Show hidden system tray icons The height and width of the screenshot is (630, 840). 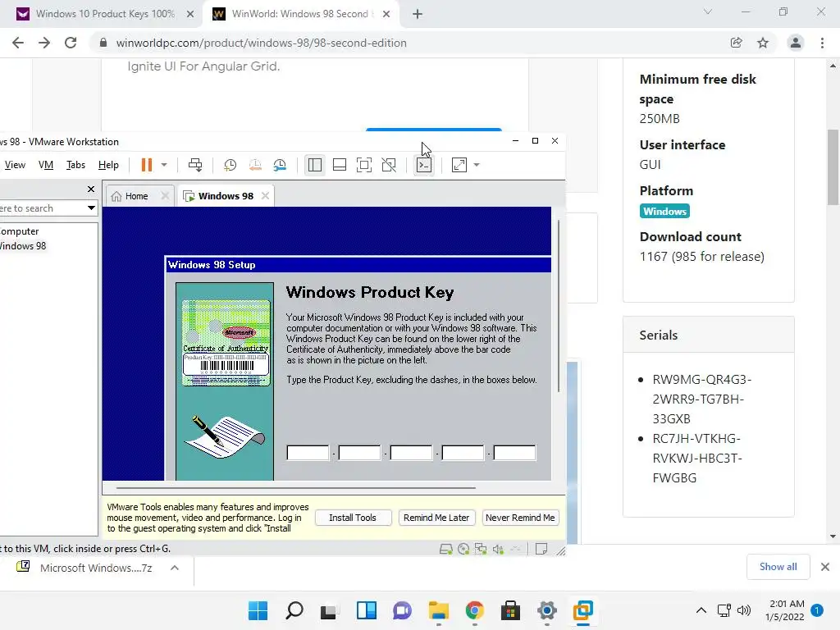(x=701, y=610)
